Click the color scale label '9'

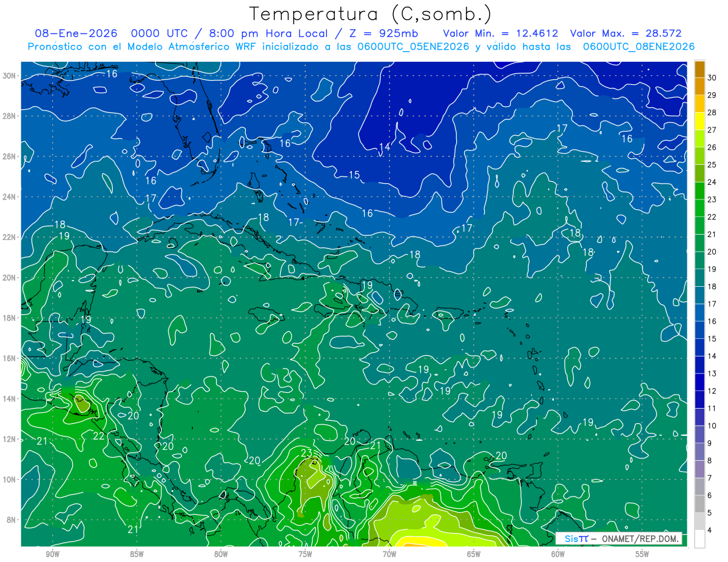[x=710, y=443]
